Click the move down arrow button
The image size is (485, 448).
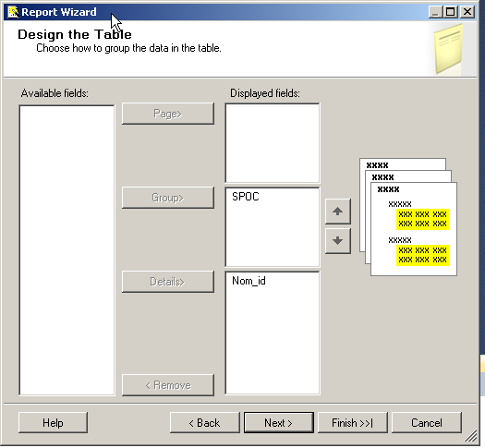click(338, 241)
